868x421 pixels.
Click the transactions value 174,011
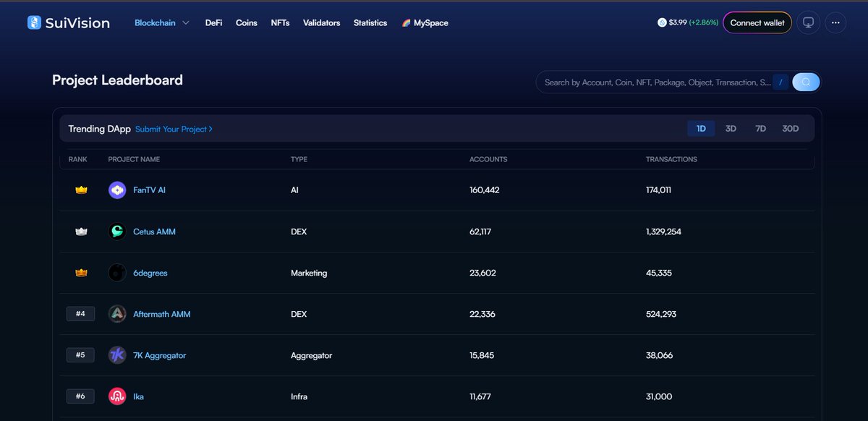pyautogui.click(x=658, y=190)
